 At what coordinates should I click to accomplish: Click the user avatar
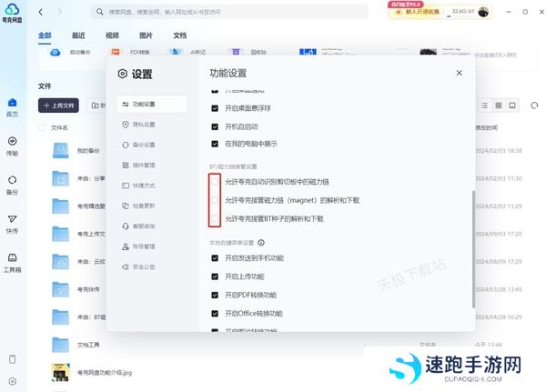click(x=483, y=12)
